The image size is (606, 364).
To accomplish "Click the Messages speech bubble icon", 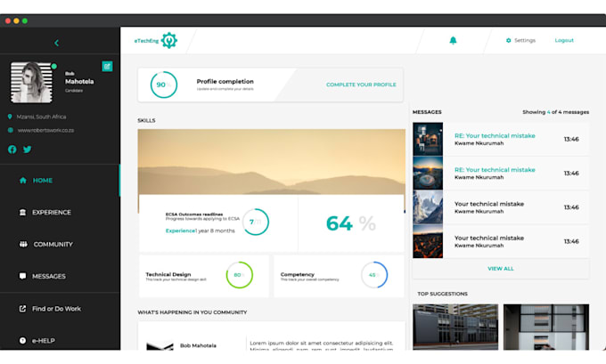I will [23, 276].
